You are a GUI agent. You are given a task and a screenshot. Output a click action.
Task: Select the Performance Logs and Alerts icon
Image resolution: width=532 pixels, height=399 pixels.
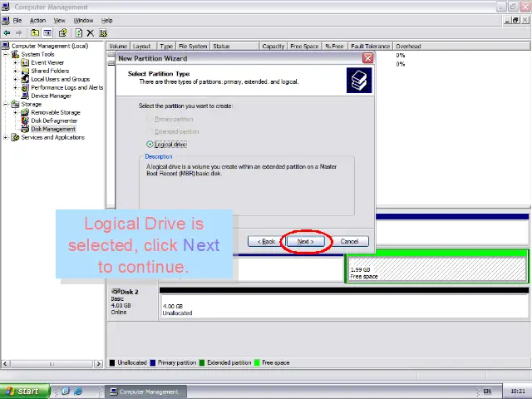pos(25,87)
